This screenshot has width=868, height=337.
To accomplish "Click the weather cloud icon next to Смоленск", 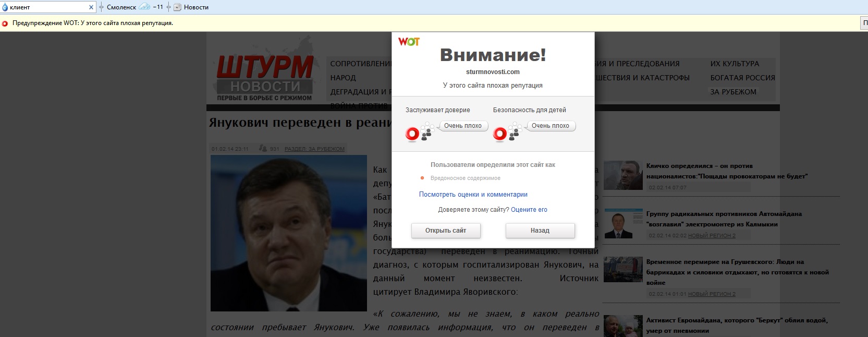I will pos(144,7).
